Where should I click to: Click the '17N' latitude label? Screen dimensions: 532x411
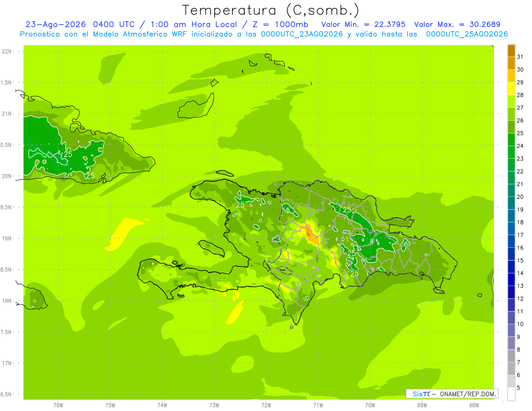coord(7,364)
